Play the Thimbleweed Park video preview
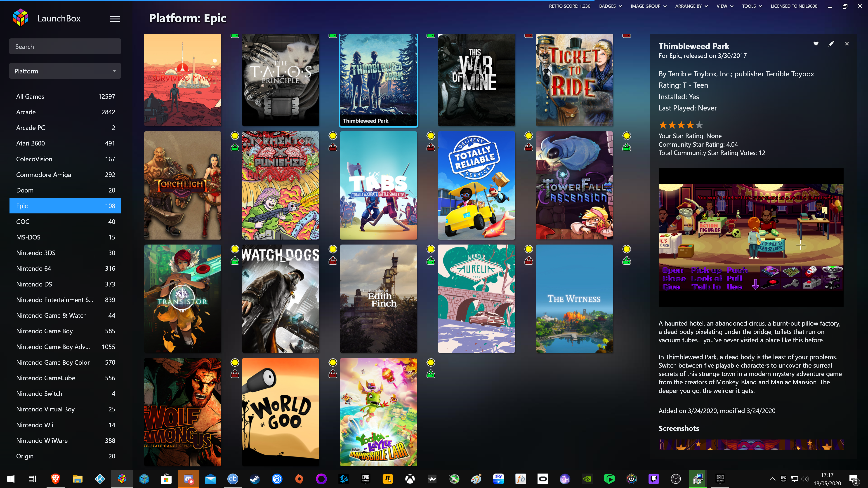 pyautogui.click(x=751, y=237)
